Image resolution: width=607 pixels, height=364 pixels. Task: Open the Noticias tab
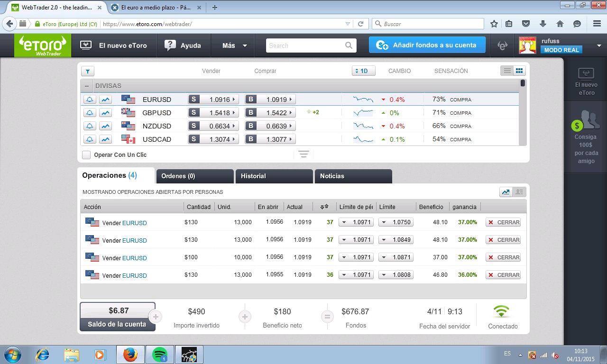(x=353, y=176)
